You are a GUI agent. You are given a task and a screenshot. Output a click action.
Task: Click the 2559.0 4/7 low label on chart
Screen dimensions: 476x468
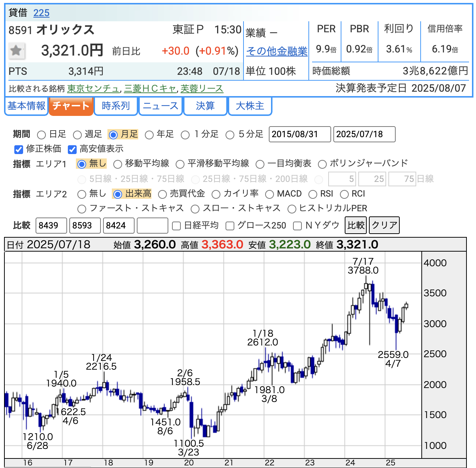(x=393, y=359)
